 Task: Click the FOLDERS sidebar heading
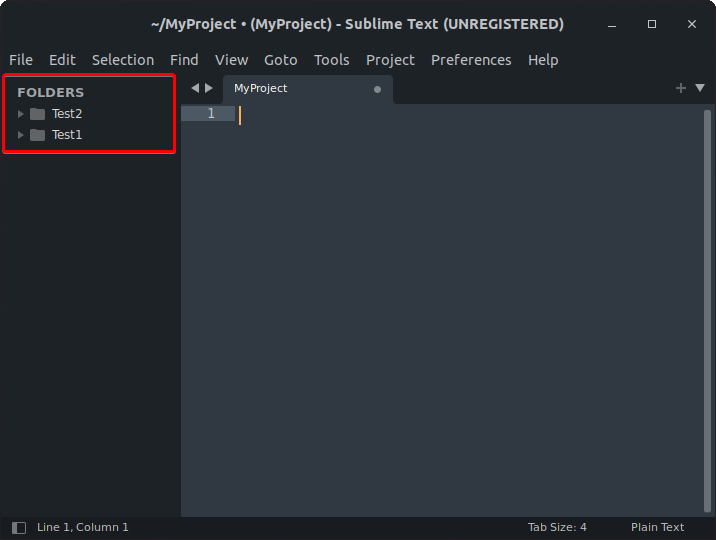[x=51, y=93]
